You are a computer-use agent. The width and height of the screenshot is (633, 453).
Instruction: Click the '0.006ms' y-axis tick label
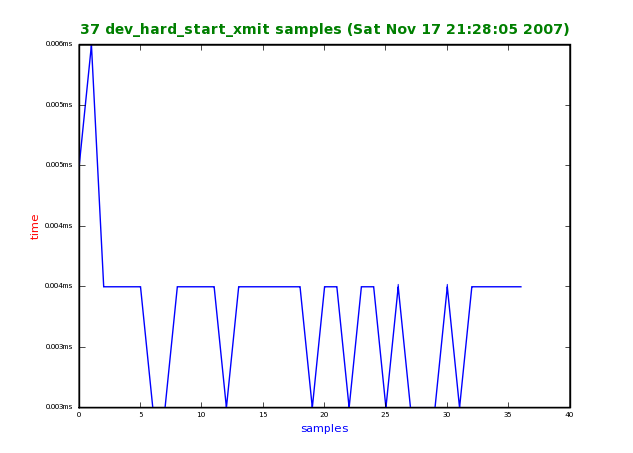[x=59, y=44]
